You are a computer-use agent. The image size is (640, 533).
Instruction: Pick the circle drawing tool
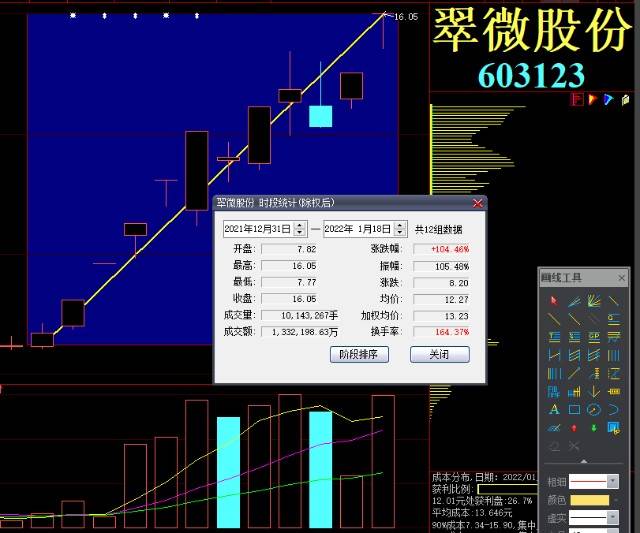(594, 409)
